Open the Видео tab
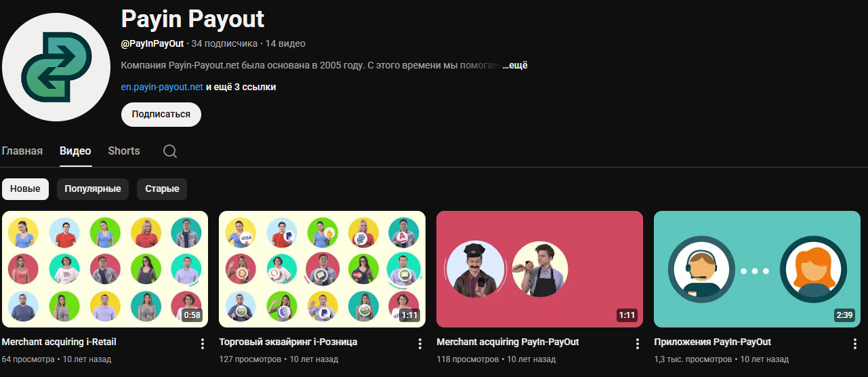 click(x=75, y=151)
